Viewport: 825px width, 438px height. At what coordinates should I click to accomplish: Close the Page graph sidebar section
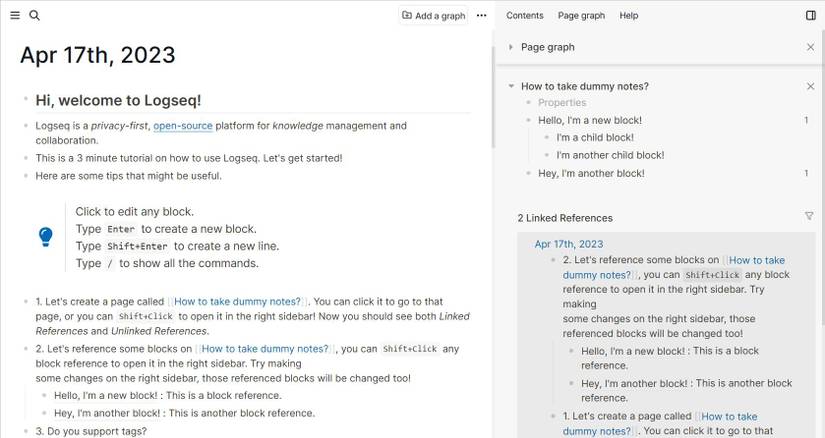[x=810, y=47]
